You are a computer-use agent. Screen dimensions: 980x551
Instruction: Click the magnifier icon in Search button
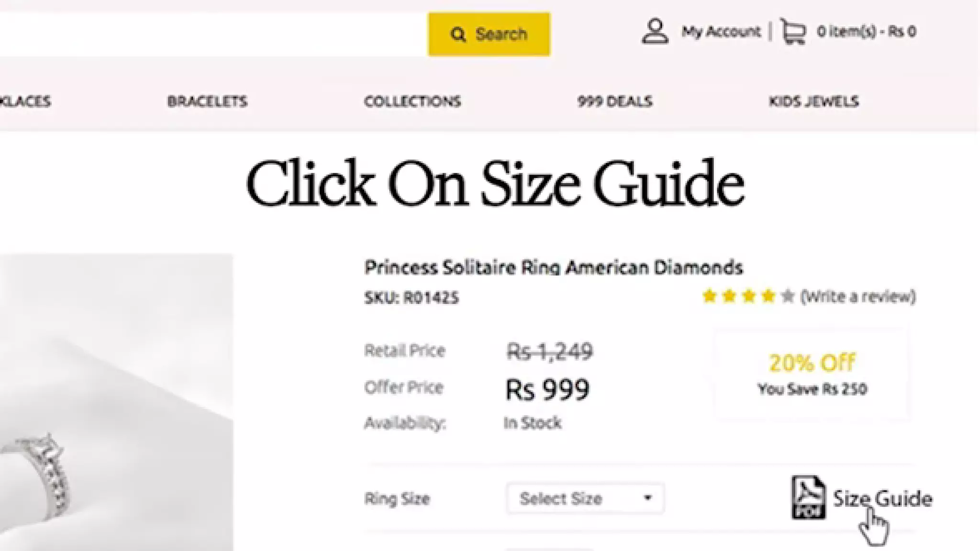click(458, 34)
